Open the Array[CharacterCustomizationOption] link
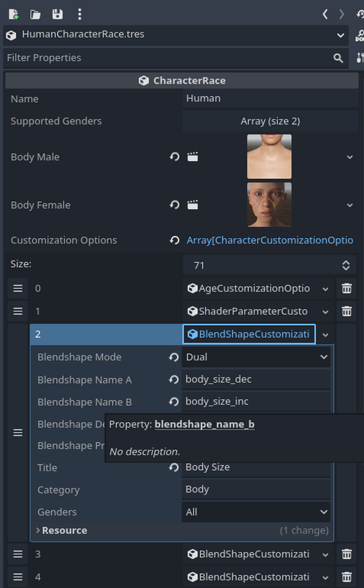This screenshot has height=588, width=364. [x=270, y=240]
